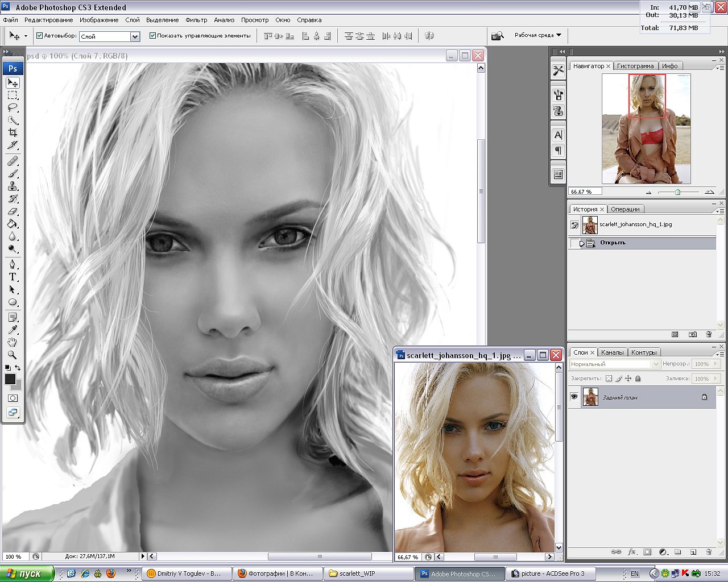Switch to the Каналы tab
This screenshot has height=582, width=728.
pyautogui.click(x=613, y=352)
